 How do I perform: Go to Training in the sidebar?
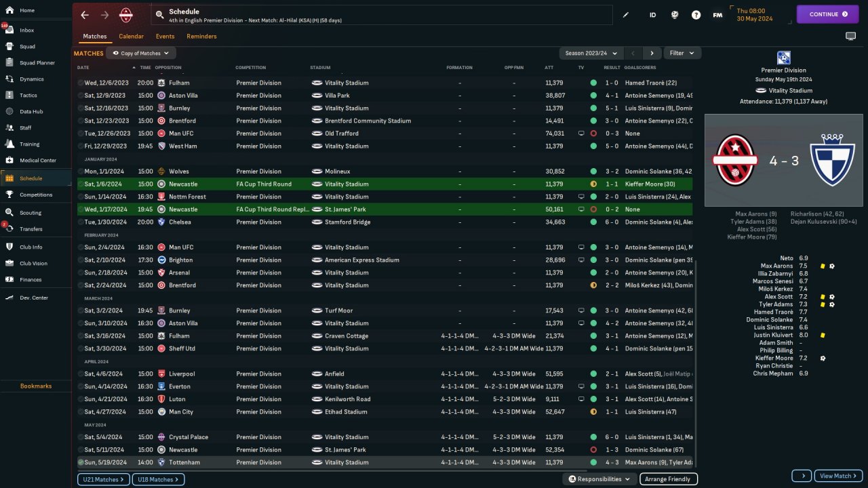[35, 144]
